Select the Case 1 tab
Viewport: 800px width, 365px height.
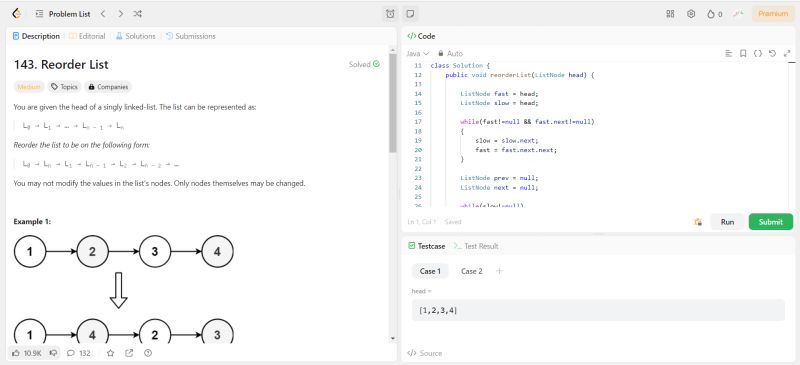(x=430, y=271)
